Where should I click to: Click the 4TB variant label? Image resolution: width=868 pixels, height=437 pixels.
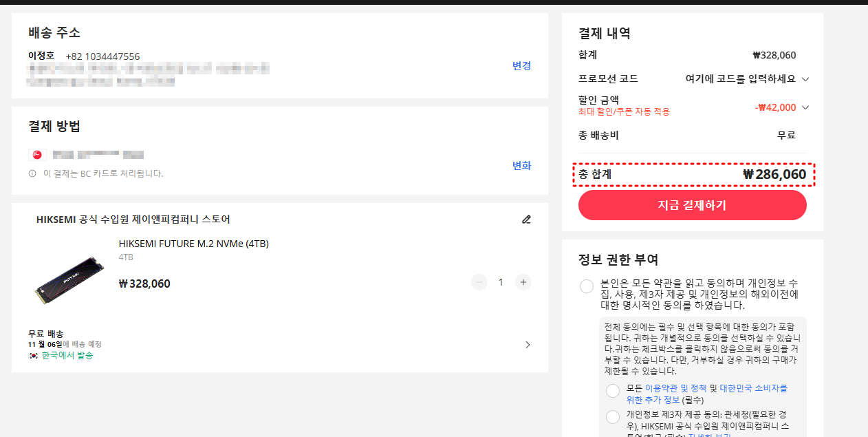click(x=126, y=257)
